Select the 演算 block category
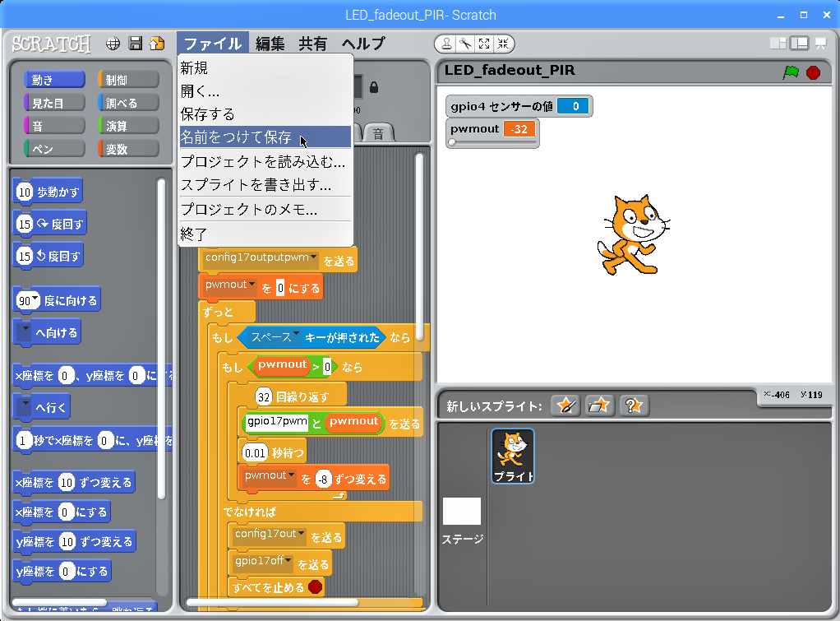The height and width of the screenshot is (621, 840). click(128, 126)
